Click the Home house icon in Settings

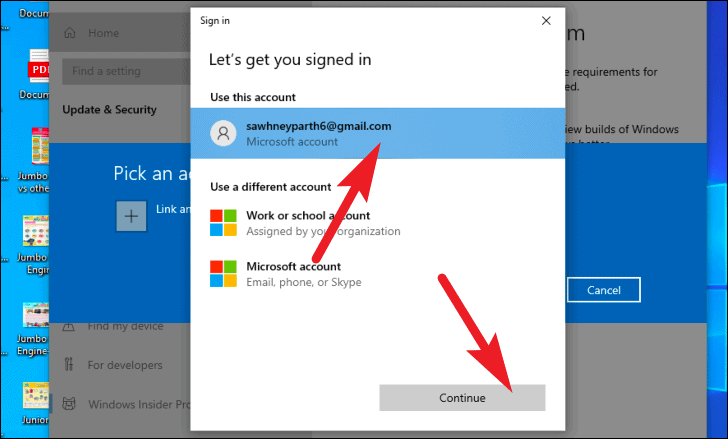(70, 32)
